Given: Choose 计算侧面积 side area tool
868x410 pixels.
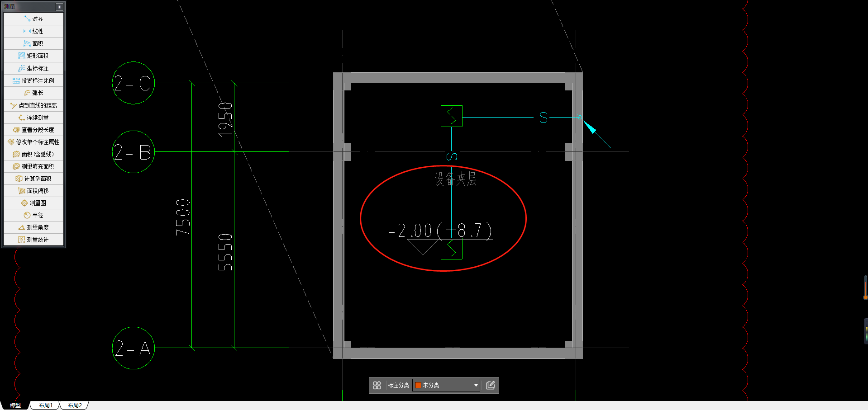Looking at the screenshot, I should (33, 179).
